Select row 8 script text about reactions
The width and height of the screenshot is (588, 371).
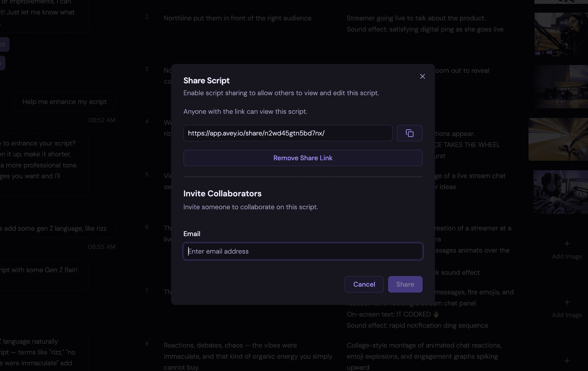(248, 356)
